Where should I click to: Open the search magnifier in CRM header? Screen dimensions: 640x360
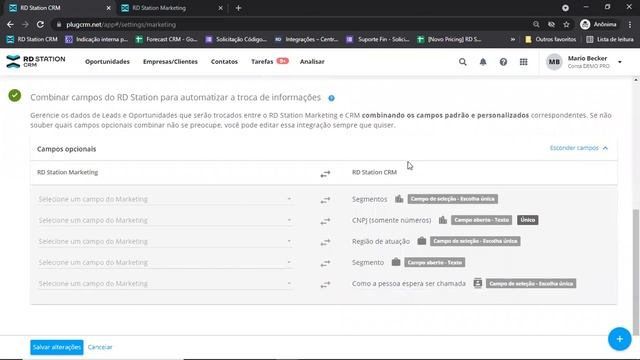(462, 62)
